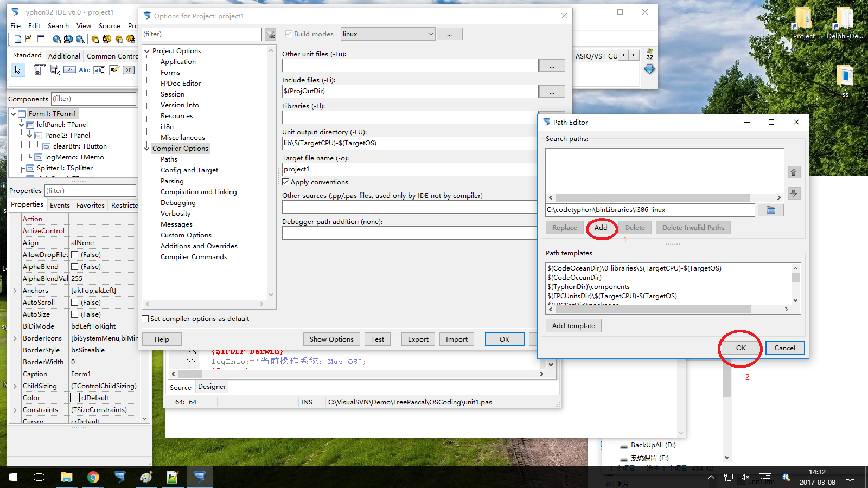Pick the TMainMenu component icon

click(40, 70)
